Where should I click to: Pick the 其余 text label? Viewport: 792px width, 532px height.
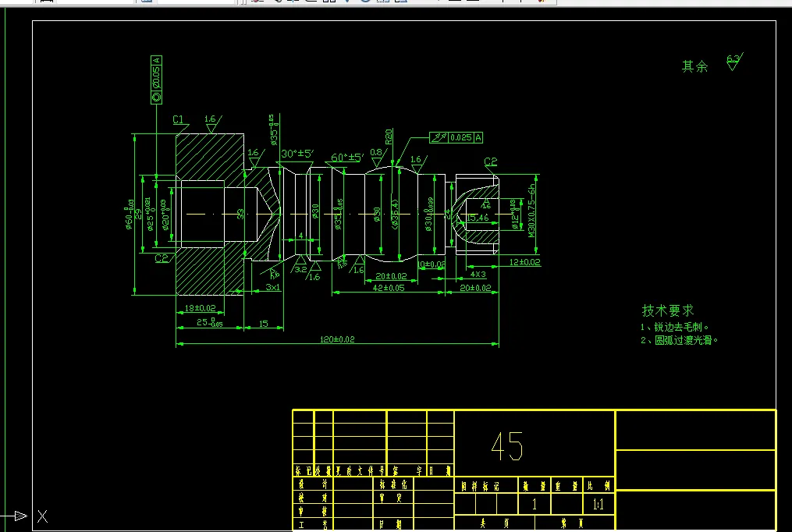(x=695, y=66)
